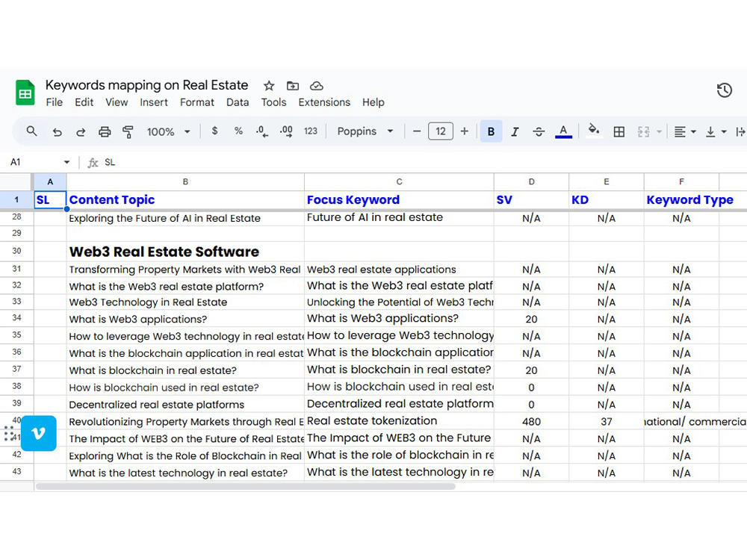
Task: Open the File menu
Action: pos(55,102)
